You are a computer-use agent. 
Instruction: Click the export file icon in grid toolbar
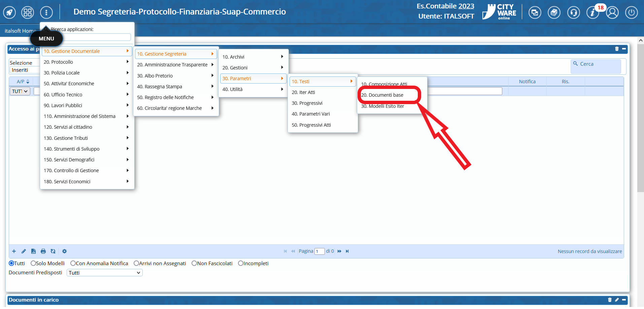click(33, 251)
